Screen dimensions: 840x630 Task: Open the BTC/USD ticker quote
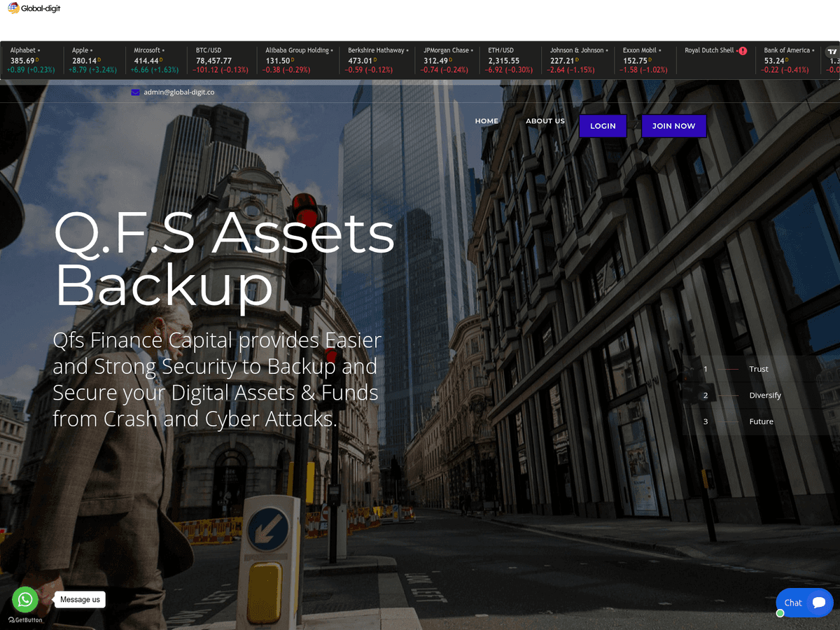218,60
